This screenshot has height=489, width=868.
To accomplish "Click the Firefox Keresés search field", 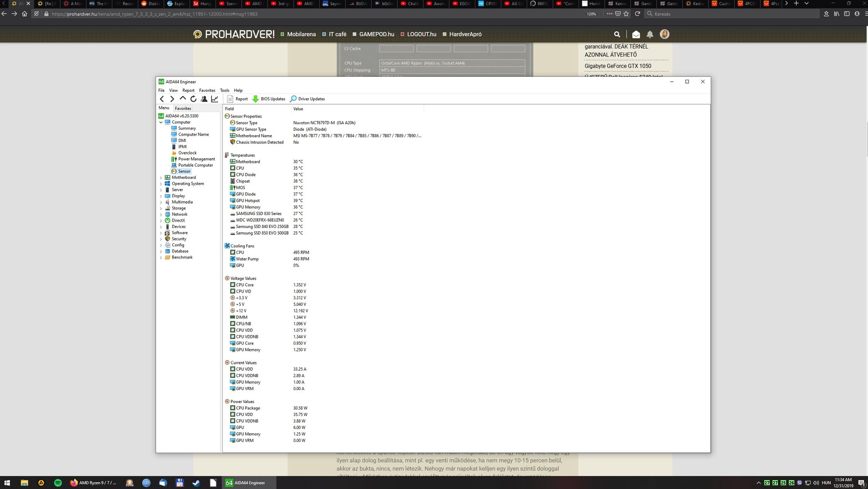I will click(x=732, y=14).
